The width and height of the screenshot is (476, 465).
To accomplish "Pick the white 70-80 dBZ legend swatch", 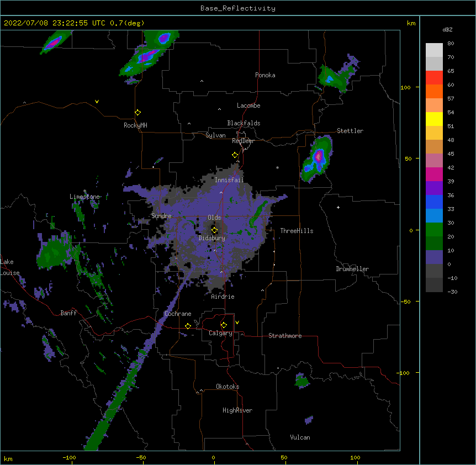I will (x=434, y=50).
